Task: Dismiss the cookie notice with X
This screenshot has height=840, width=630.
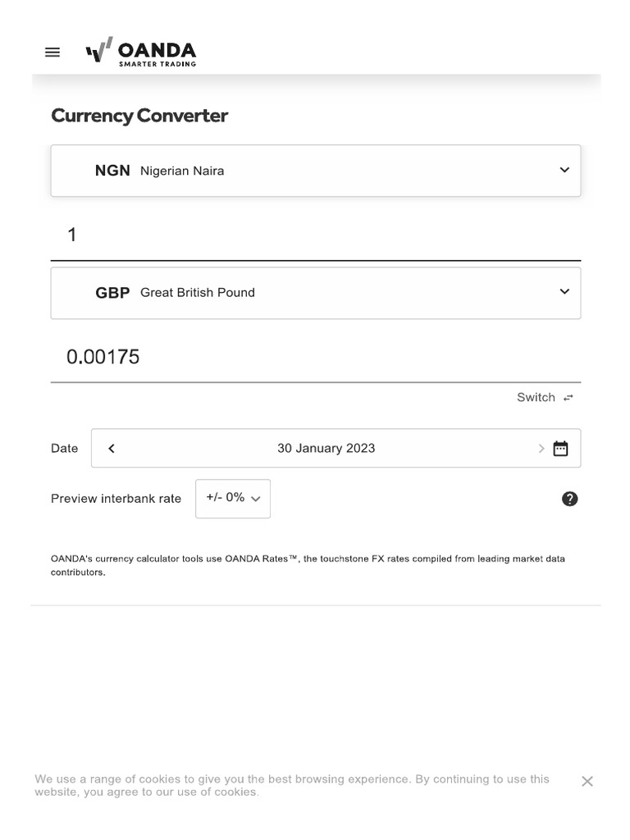Action: (587, 782)
